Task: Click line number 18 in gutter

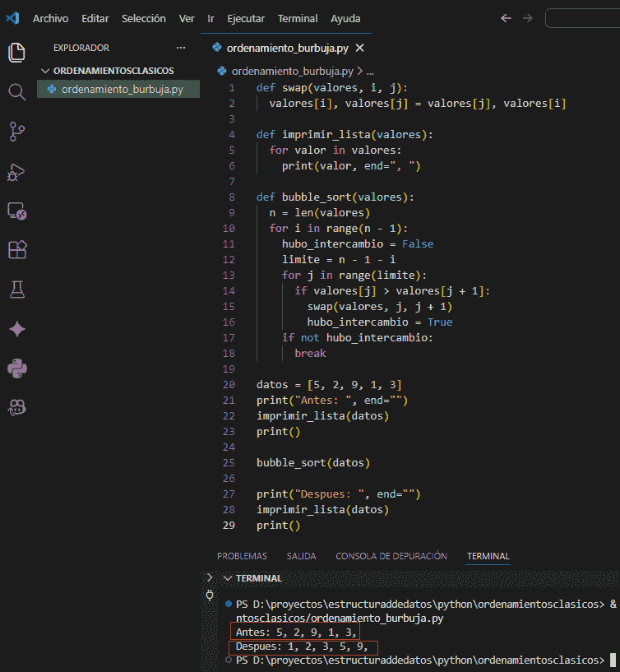Action: [x=229, y=353]
